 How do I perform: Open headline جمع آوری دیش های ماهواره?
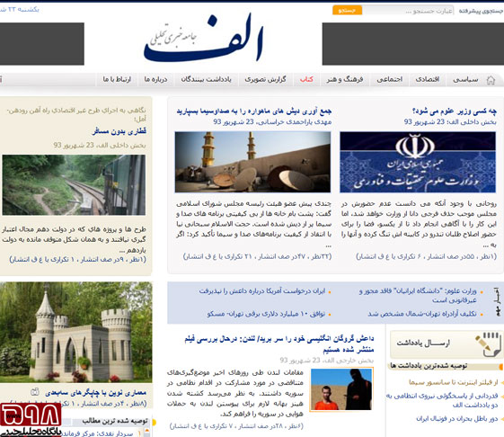tap(254, 111)
